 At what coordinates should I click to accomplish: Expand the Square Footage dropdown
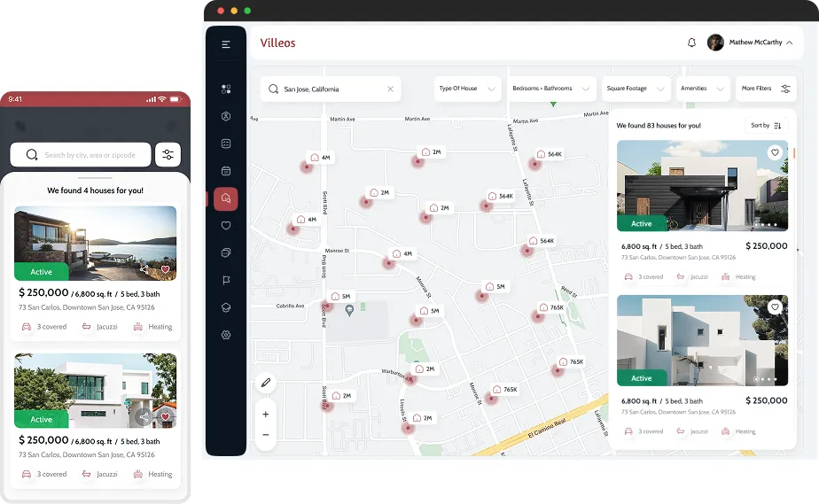[x=636, y=89]
